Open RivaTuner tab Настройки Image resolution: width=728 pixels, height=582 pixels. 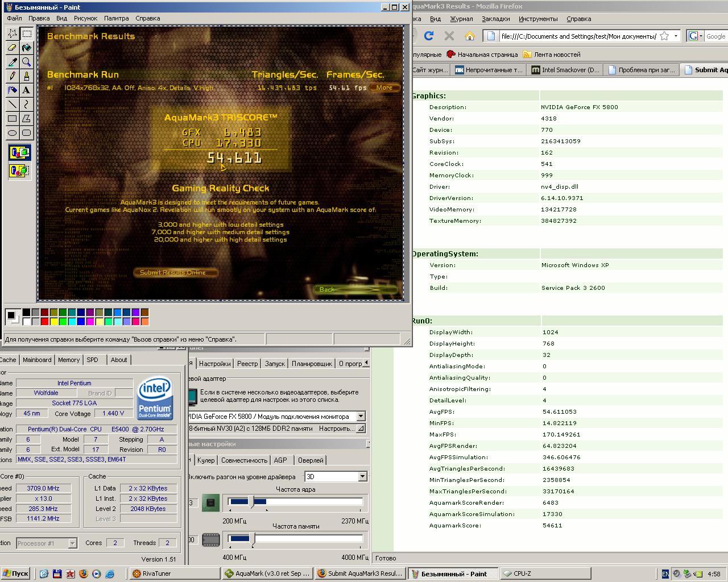[214, 364]
